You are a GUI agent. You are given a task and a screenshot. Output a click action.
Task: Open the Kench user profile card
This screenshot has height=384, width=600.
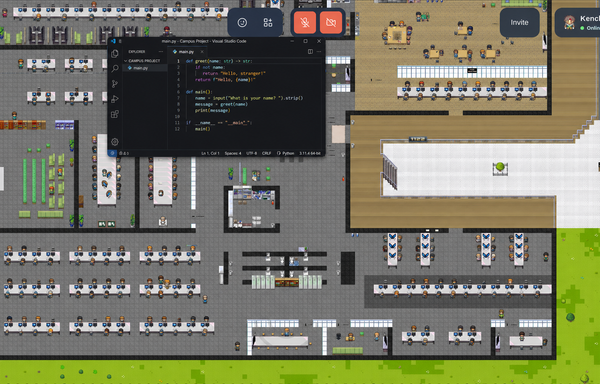577,23
